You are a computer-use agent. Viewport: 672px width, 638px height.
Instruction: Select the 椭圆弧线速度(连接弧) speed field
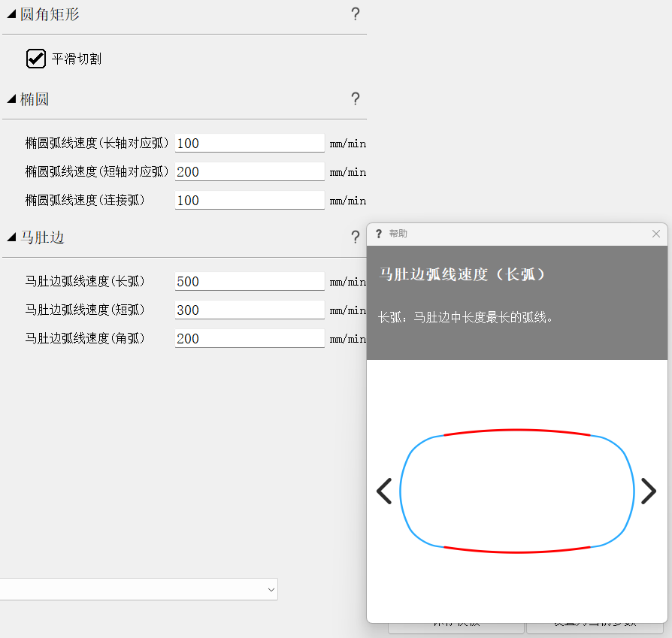point(250,200)
